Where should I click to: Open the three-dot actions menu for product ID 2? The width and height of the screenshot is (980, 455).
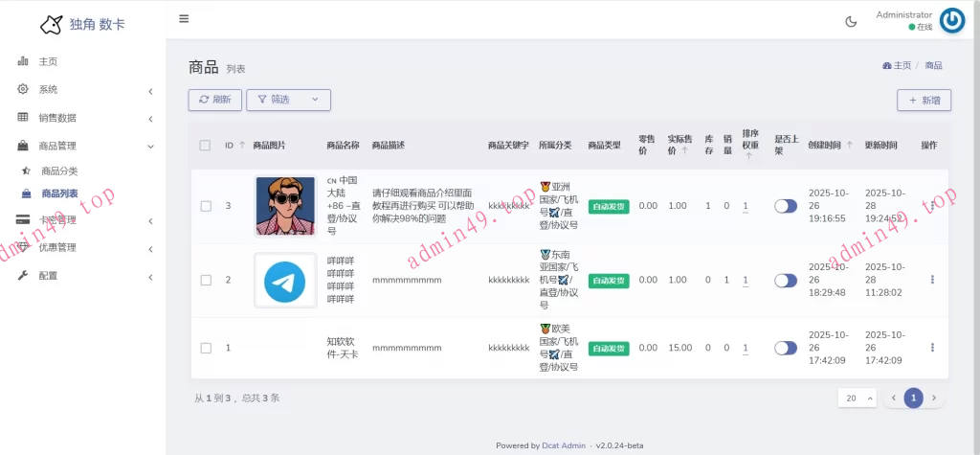[932, 280]
